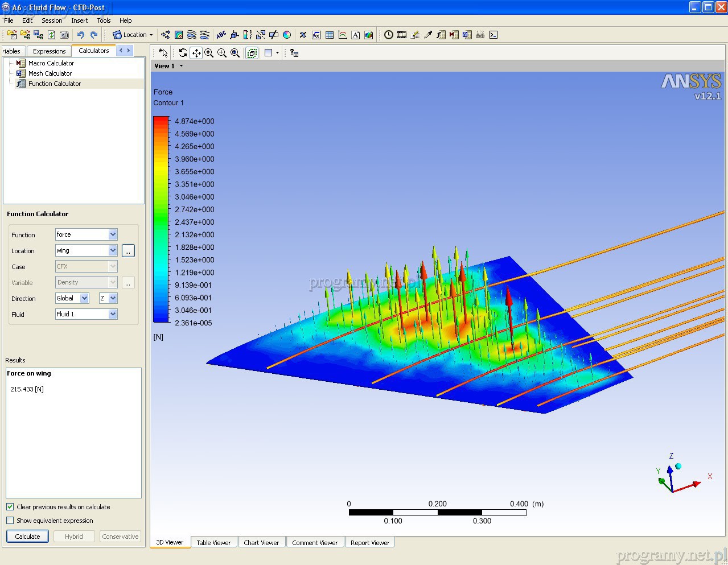Click the Undo arrow icon
Screen dimensions: 728x565
coord(81,35)
